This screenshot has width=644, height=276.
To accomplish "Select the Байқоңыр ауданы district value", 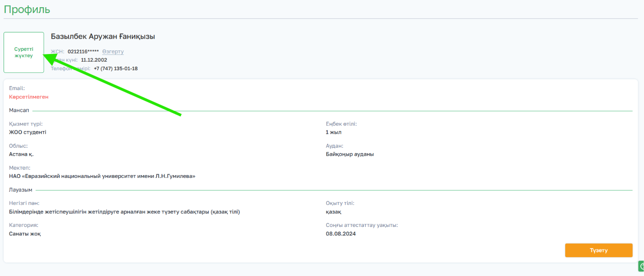I will pos(350,154).
